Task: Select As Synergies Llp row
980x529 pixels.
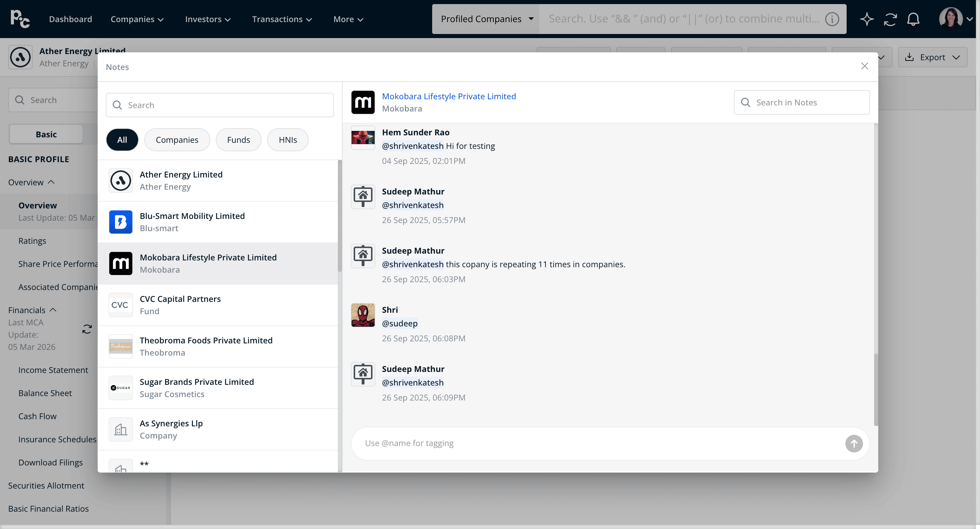Action: (218, 429)
